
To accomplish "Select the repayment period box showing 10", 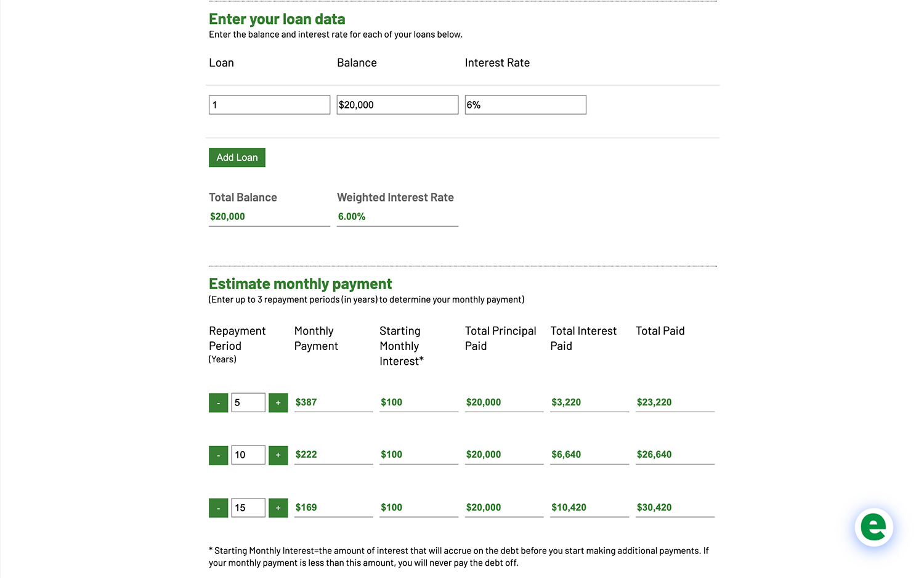I will coord(248,454).
